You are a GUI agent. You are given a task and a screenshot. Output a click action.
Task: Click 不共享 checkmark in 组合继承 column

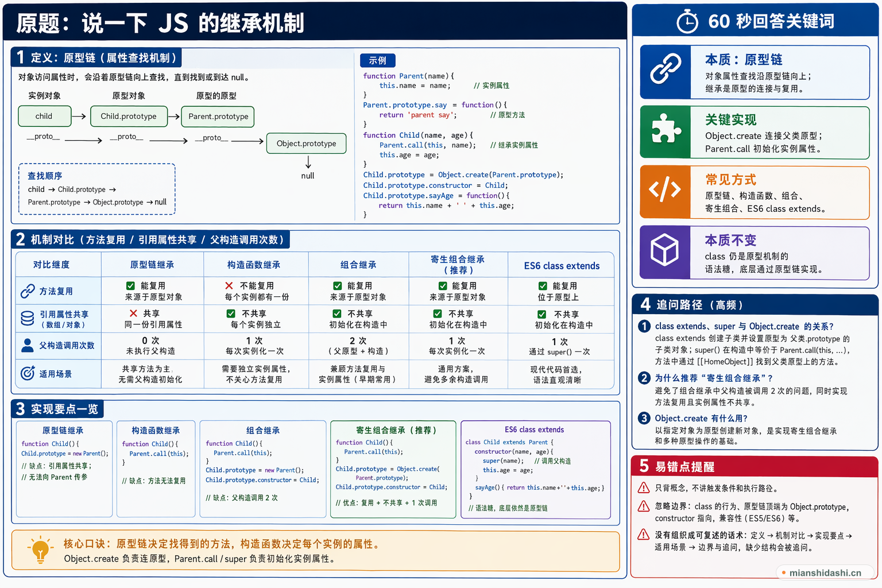337,314
